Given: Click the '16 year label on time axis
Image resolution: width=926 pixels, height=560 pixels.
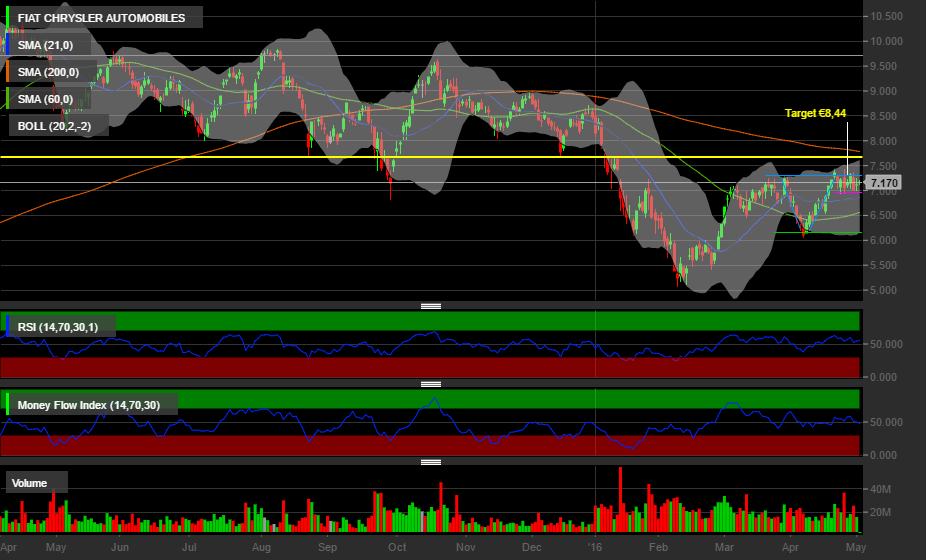Looking at the screenshot, I should pos(595,547).
